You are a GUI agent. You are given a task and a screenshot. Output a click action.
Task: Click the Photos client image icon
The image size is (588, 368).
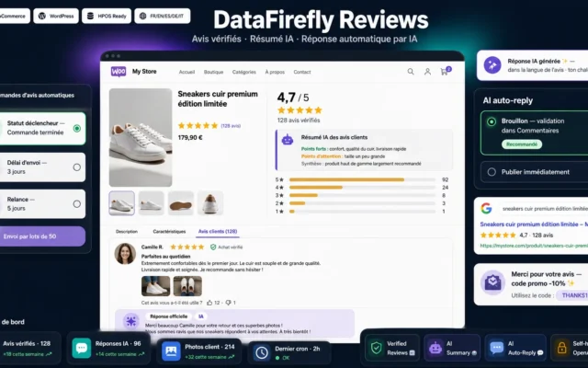(171, 351)
